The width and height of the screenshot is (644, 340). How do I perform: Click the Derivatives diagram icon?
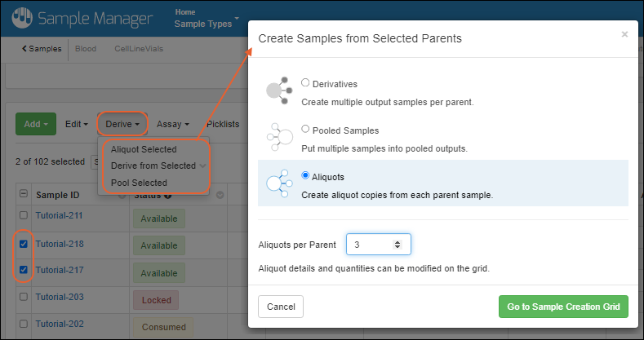278,90
